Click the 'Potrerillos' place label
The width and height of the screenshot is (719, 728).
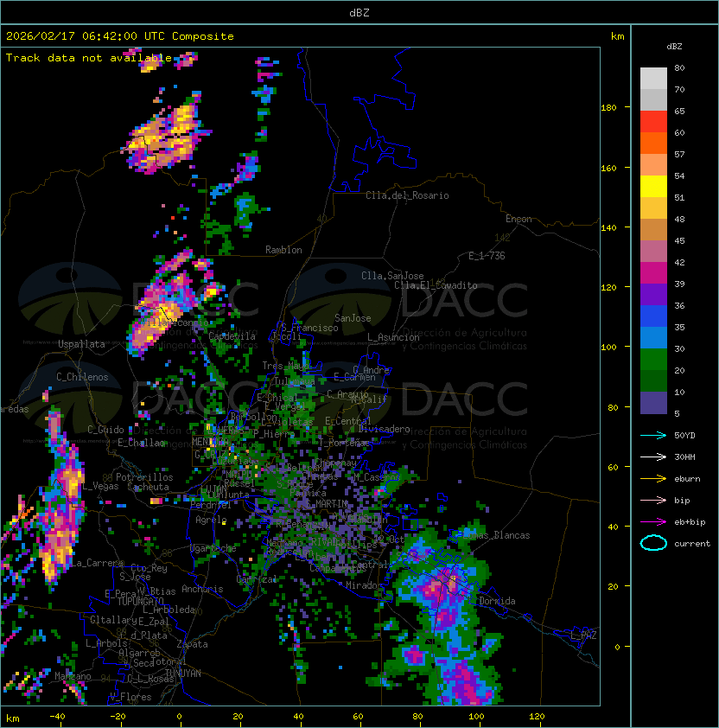pos(144,477)
